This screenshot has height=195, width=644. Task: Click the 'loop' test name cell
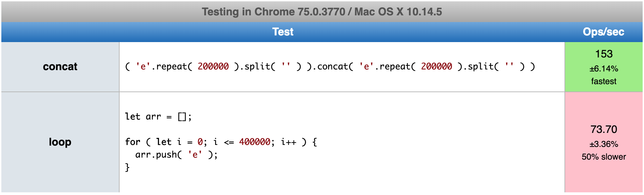[60, 142]
